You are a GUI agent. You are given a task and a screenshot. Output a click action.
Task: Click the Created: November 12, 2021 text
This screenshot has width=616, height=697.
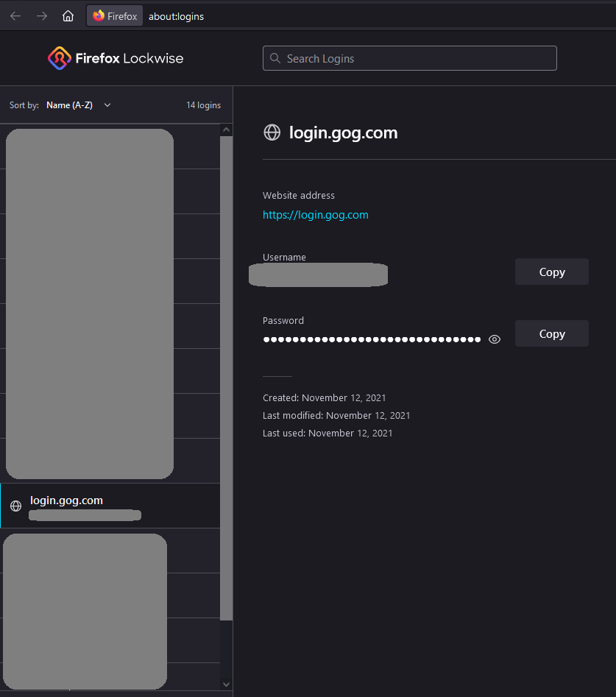(324, 398)
